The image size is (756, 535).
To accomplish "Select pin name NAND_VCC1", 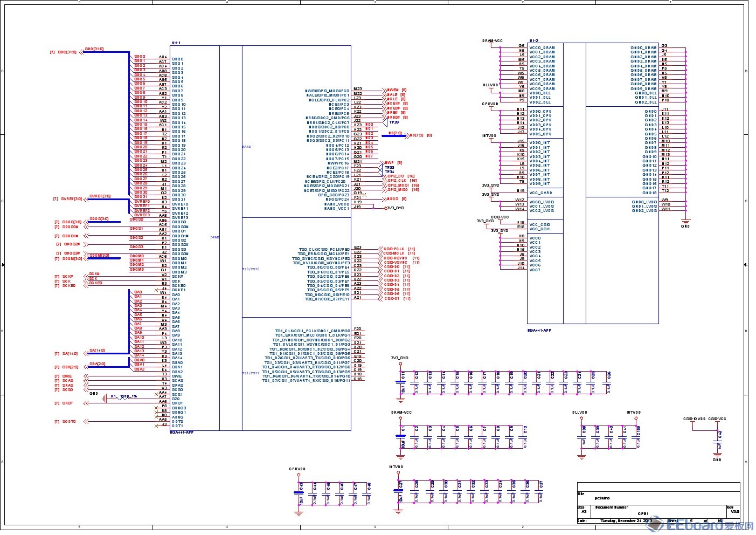I will [x=337, y=209].
